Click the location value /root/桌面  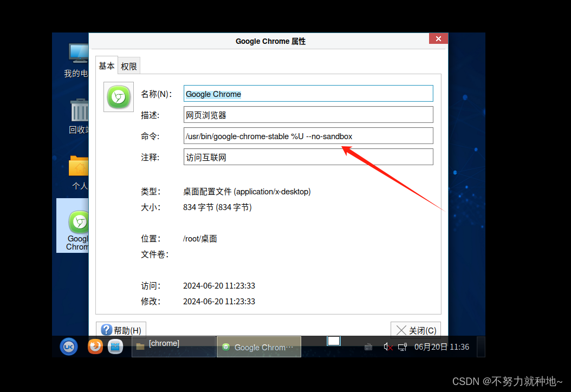point(200,239)
